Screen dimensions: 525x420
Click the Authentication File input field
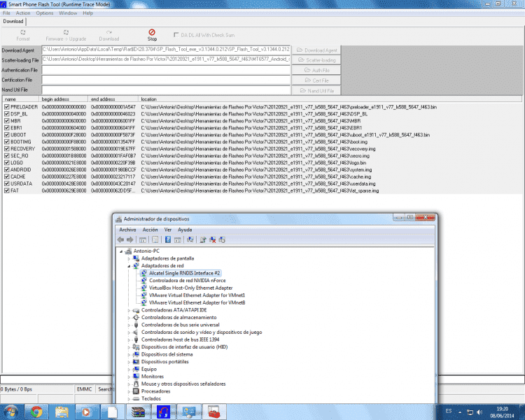coord(166,70)
